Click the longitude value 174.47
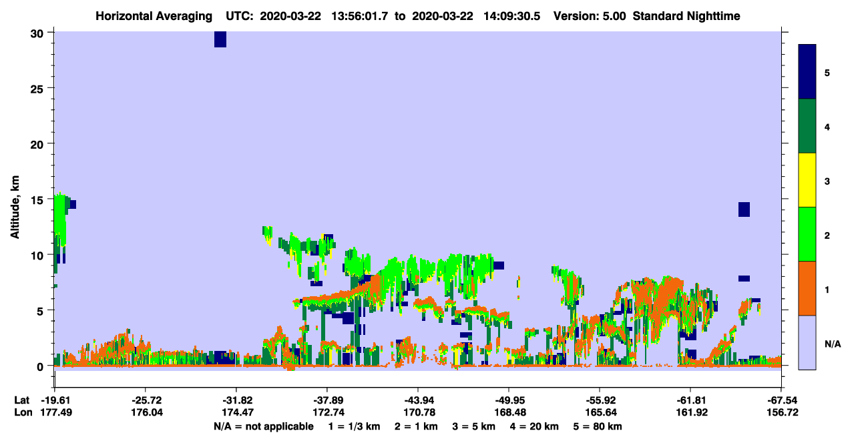 [x=236, y=412]
